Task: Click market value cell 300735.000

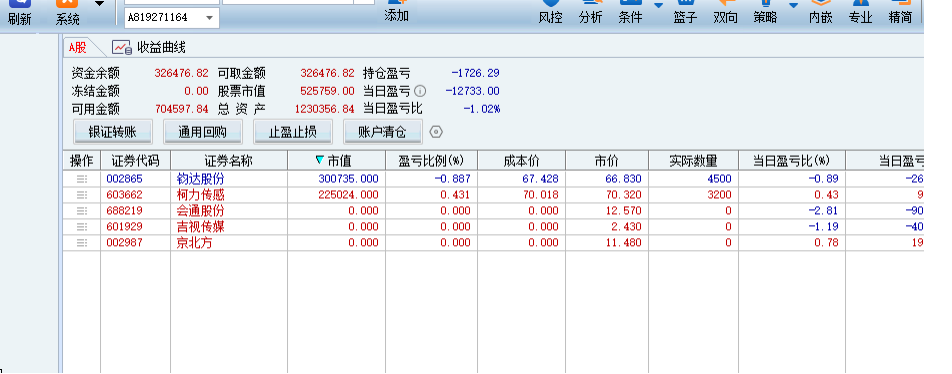Action: 348,179
